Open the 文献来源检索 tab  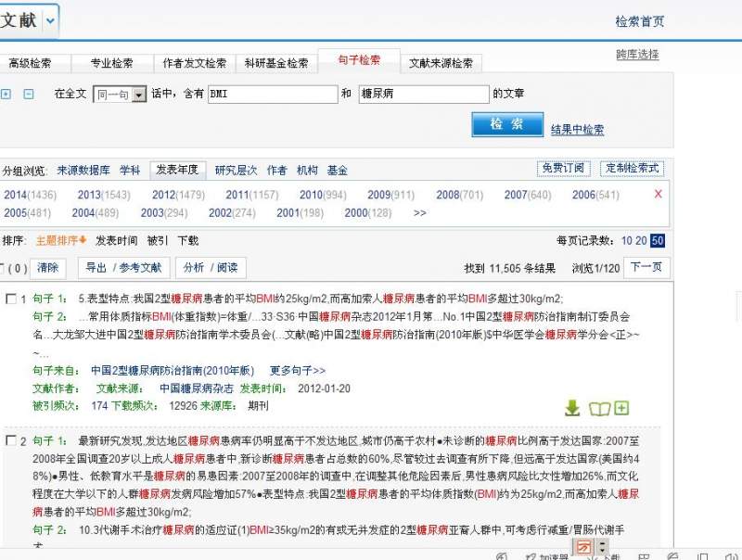point(441,63)
